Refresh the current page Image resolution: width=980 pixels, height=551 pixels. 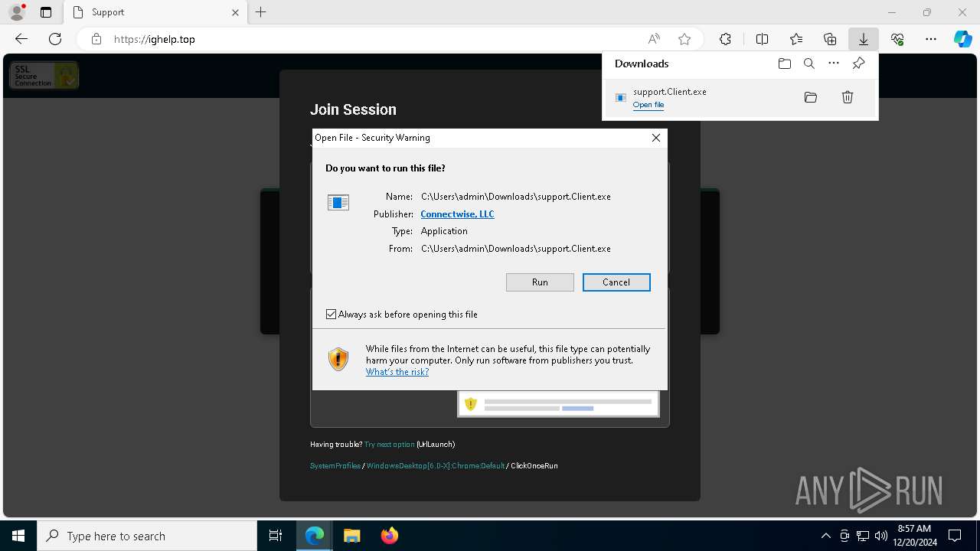pos(55,39)
